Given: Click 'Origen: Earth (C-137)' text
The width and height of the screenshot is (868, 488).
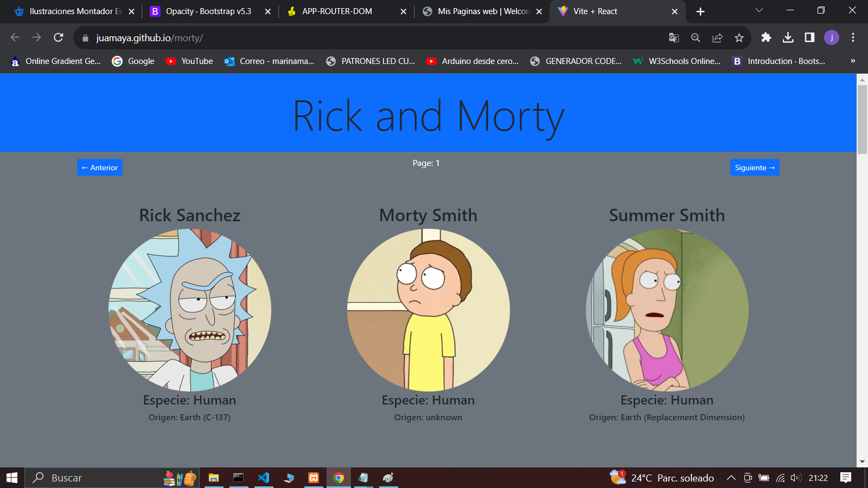Looking at the screenshot, I should coord(190,418).
